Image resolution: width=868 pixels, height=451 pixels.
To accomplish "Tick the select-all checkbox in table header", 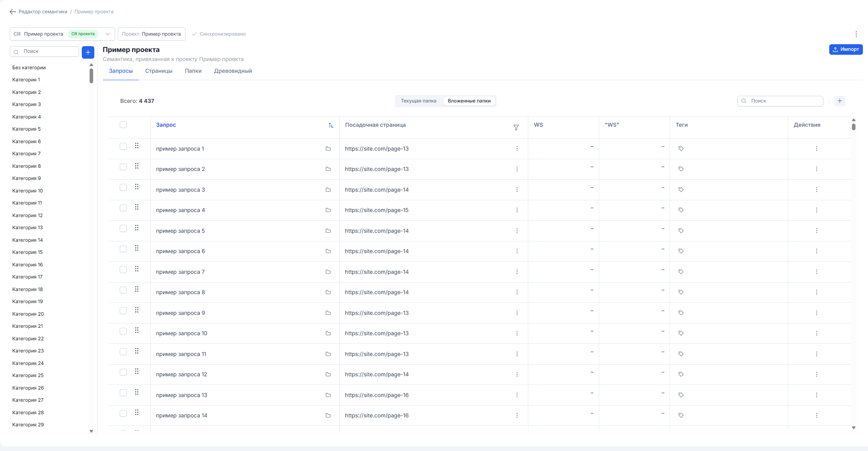I will pos(123,125).
